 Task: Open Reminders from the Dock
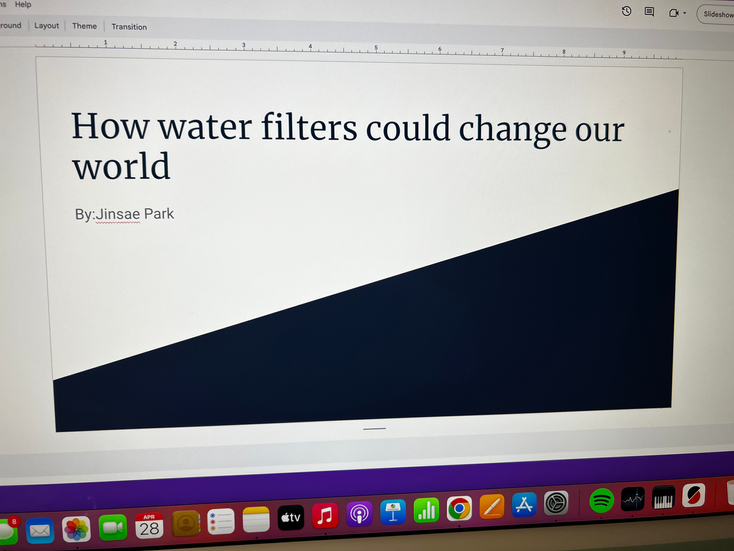pyautogui.click(x=220, y=521)
